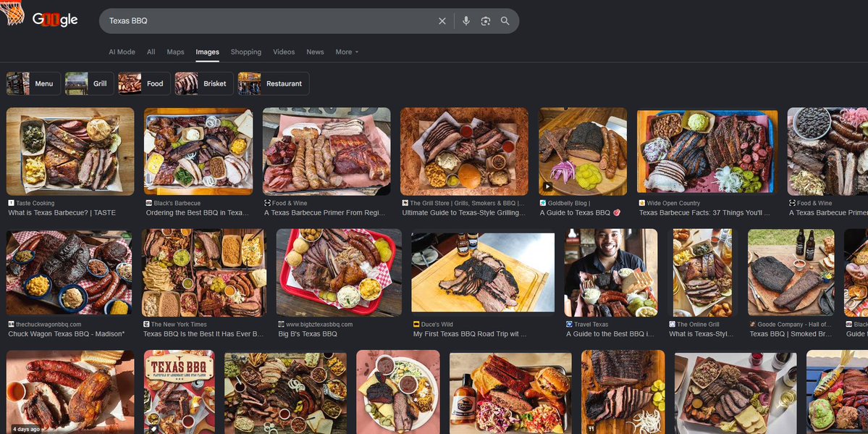The width and height of the screenshot is (868, 434).
Task: Click The New York Times source favicon
Action: pos(146,325)
